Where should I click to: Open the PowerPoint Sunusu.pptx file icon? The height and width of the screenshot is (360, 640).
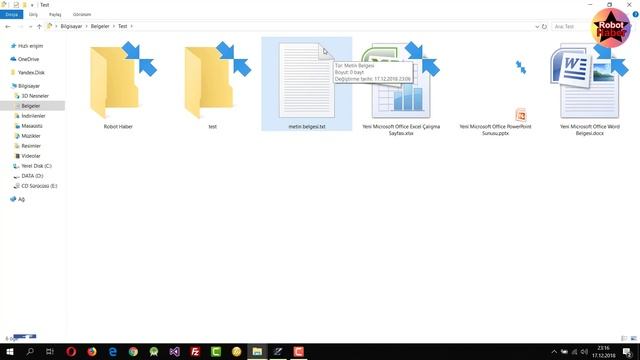[521, 115]
